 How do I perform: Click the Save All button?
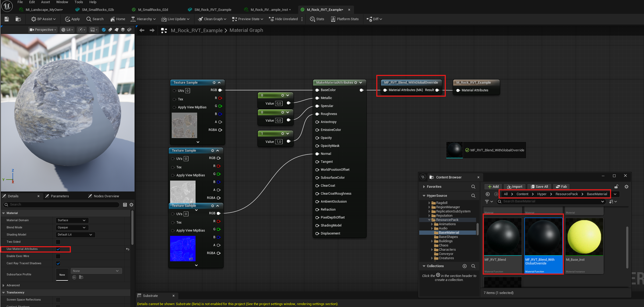point(539,186)
